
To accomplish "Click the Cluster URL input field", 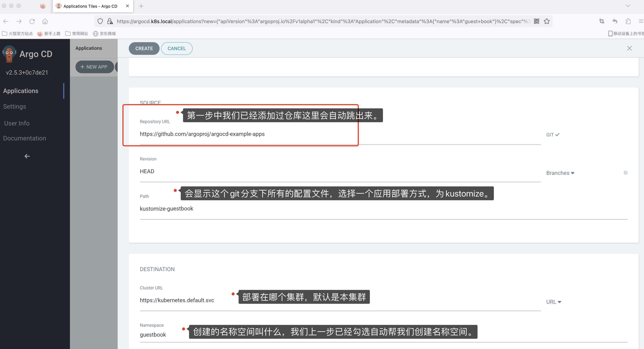I will click(x=340, y=300).
